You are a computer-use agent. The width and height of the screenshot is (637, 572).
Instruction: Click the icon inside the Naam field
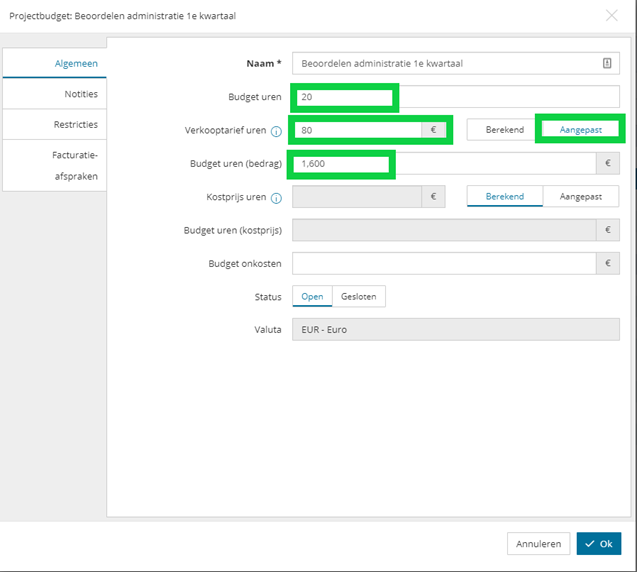(x=607, y=63)
